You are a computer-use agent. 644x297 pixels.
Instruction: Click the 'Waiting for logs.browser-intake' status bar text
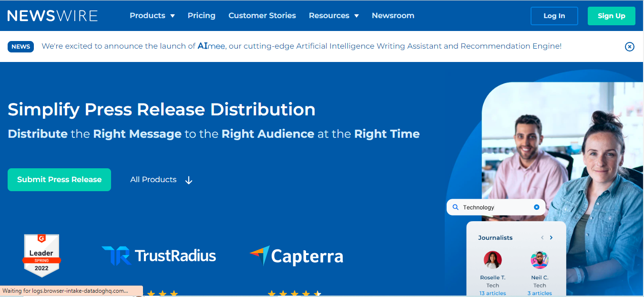click(65, 291)
